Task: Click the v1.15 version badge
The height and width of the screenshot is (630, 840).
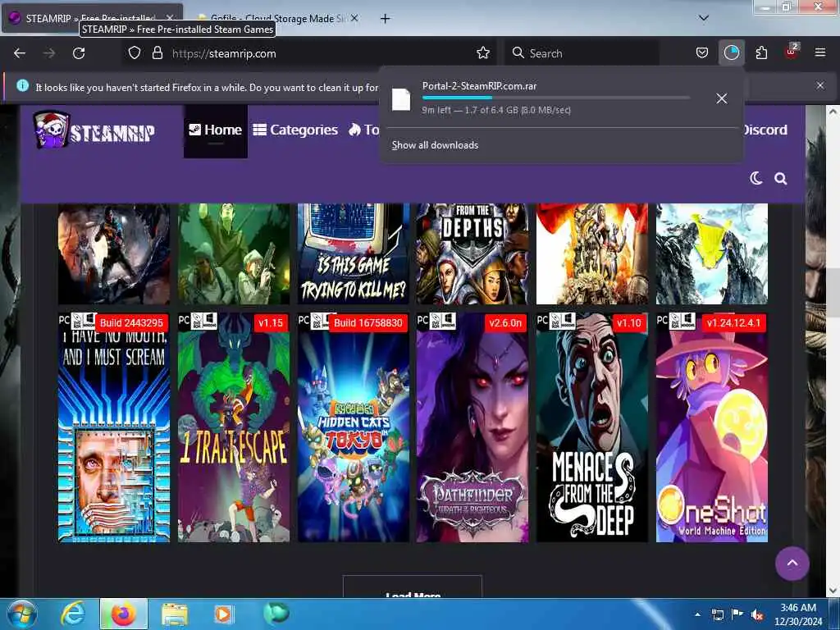Action: click(271, 323)
